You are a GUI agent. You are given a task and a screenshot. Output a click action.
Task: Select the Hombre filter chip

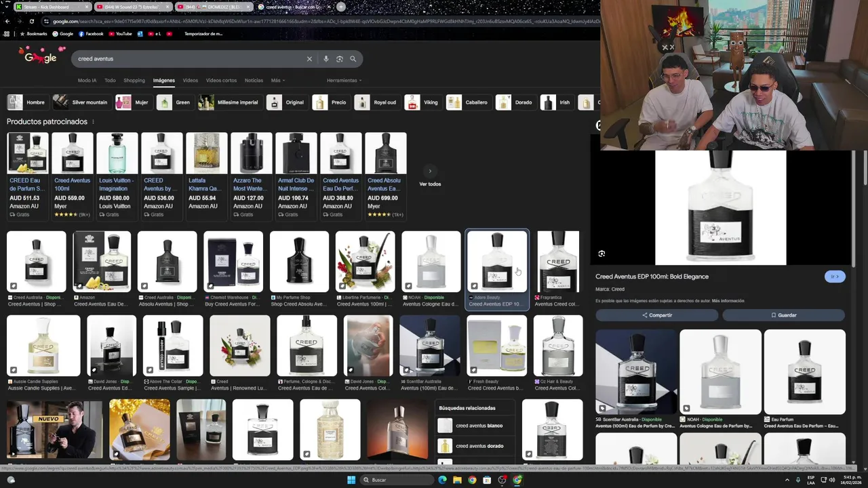pos(26,102)
